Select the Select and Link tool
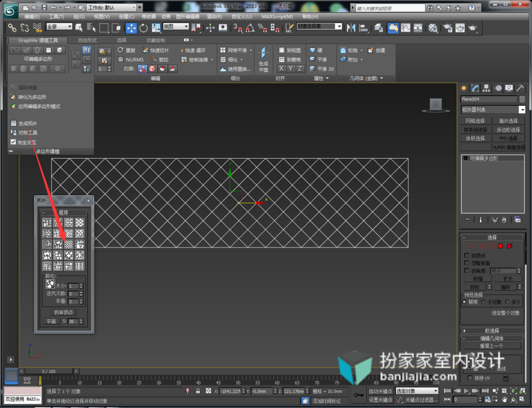The width and height of the screenshot is (532, 408). click(12, 28)
